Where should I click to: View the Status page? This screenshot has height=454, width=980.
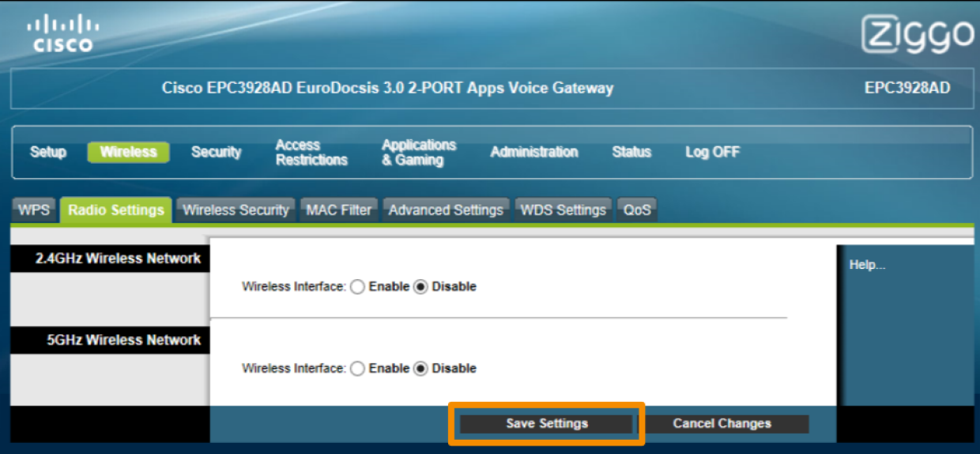pos(631,152)
